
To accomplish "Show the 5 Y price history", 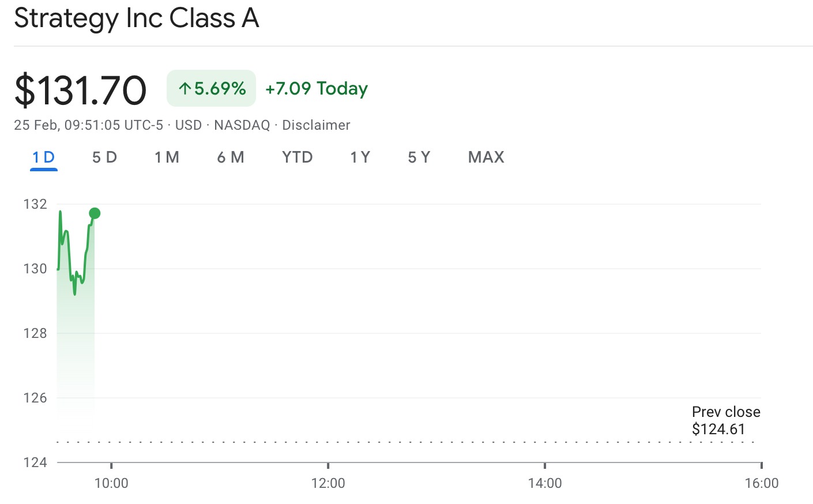I will point(419,157).
